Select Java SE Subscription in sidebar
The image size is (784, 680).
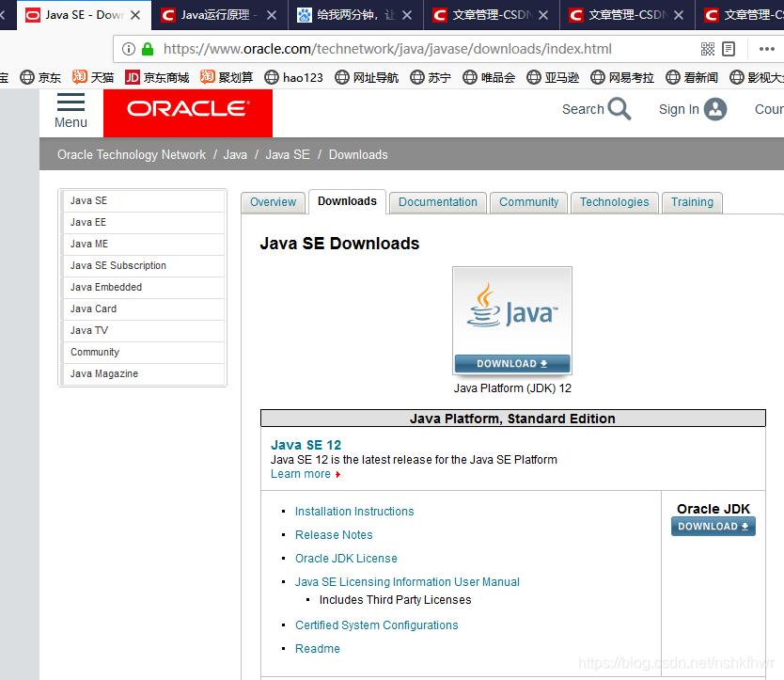coord(143,265)
